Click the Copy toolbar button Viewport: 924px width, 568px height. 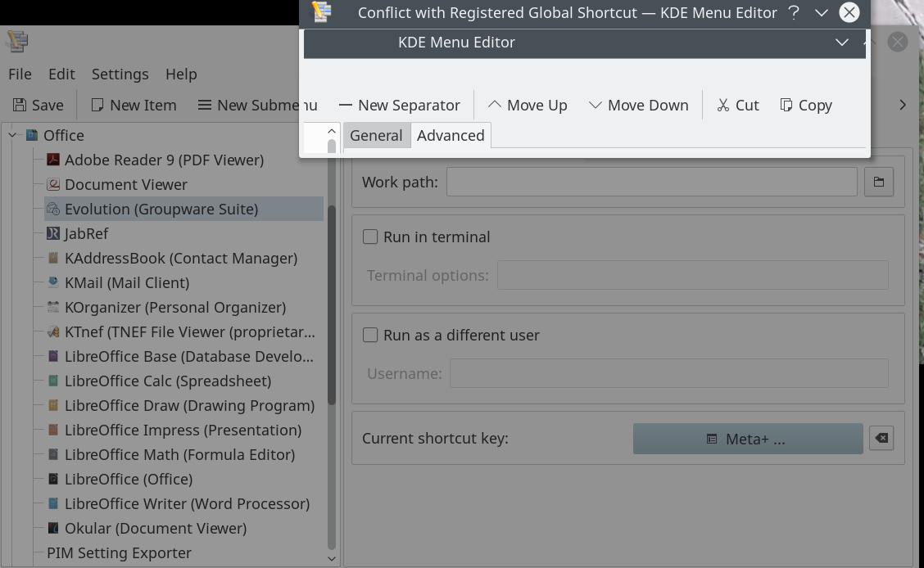805,105
